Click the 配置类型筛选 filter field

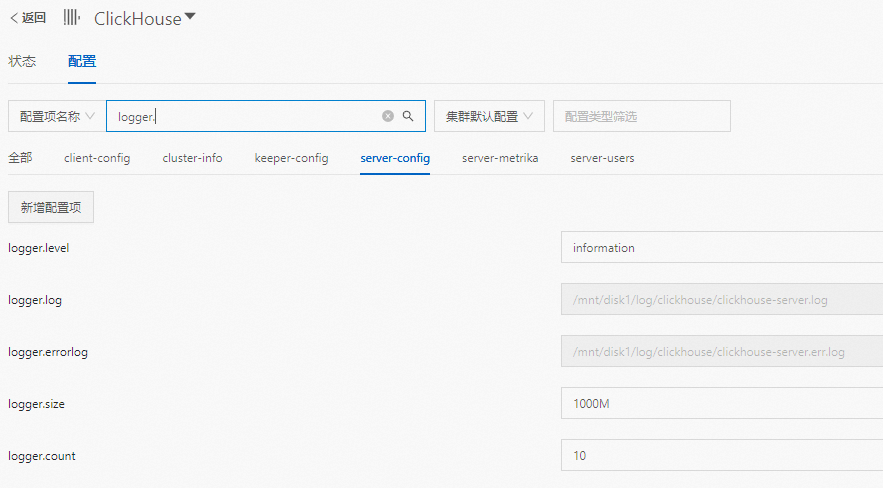coord(641,116)
